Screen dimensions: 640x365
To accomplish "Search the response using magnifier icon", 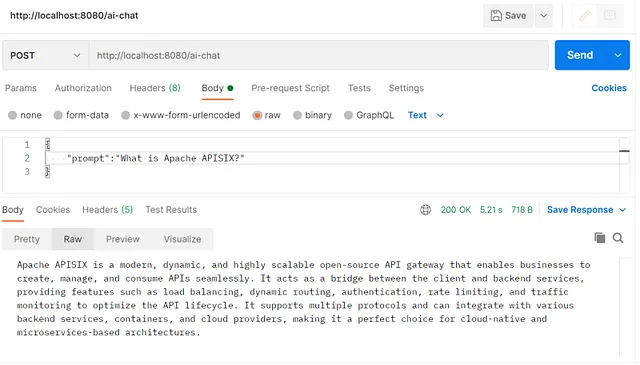I will coord(618,238).
